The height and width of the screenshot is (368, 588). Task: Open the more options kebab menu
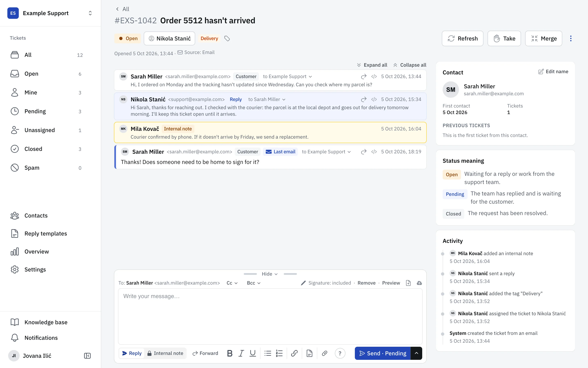point(571,38)
